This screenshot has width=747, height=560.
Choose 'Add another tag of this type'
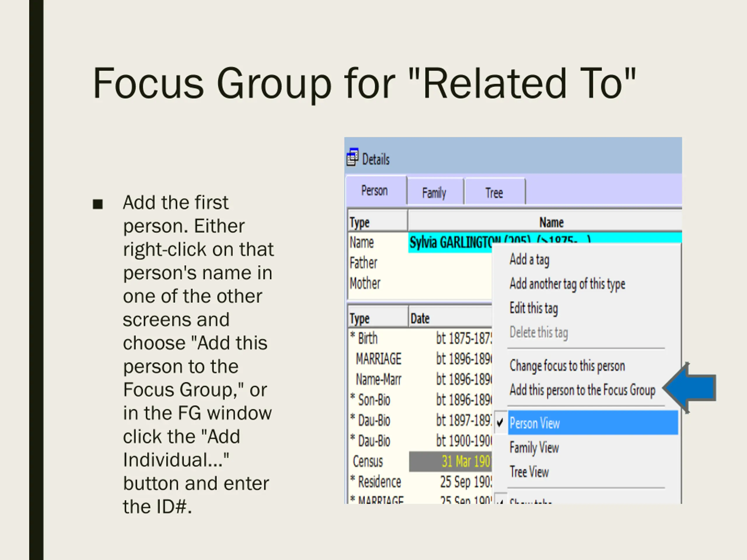coord(567,284)
